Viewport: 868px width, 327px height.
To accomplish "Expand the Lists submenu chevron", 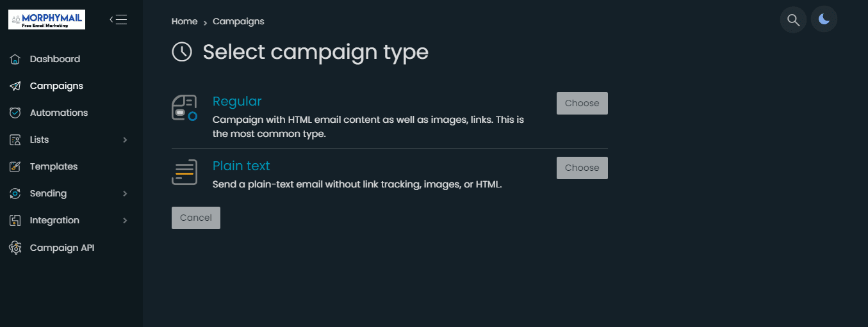I will point(125,140).
